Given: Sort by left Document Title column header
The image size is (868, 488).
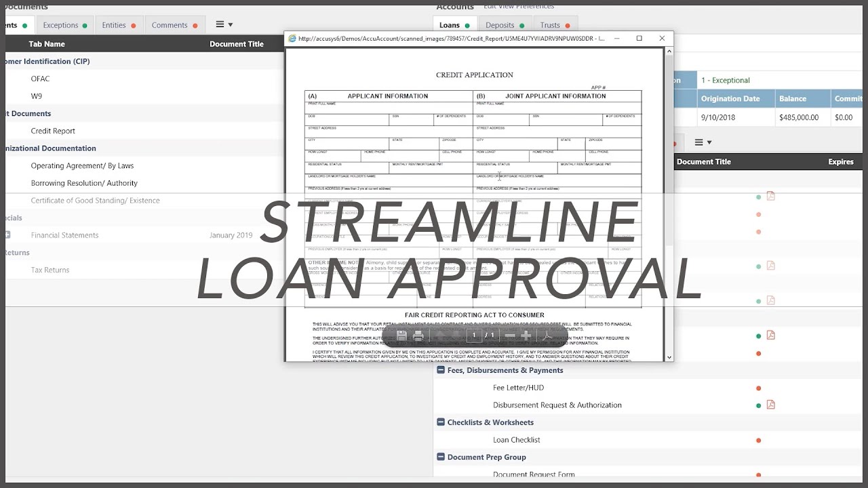Looking at the screenshot, I should [237, 44].
